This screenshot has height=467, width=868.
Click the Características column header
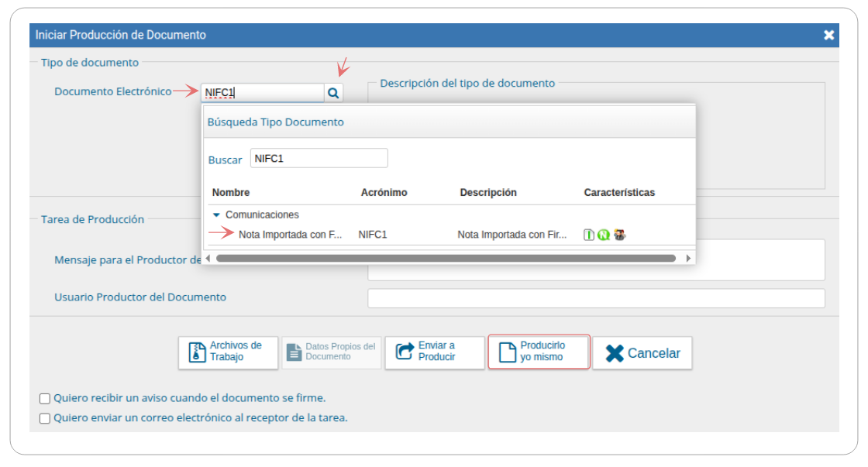pyautogui.click(x=619, y=193)
